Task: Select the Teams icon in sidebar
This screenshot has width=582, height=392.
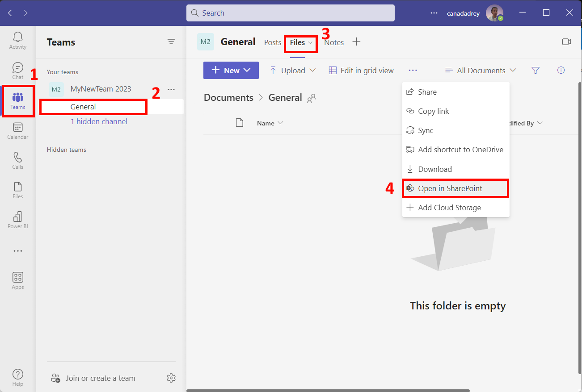Action: (x=18, y=100)
